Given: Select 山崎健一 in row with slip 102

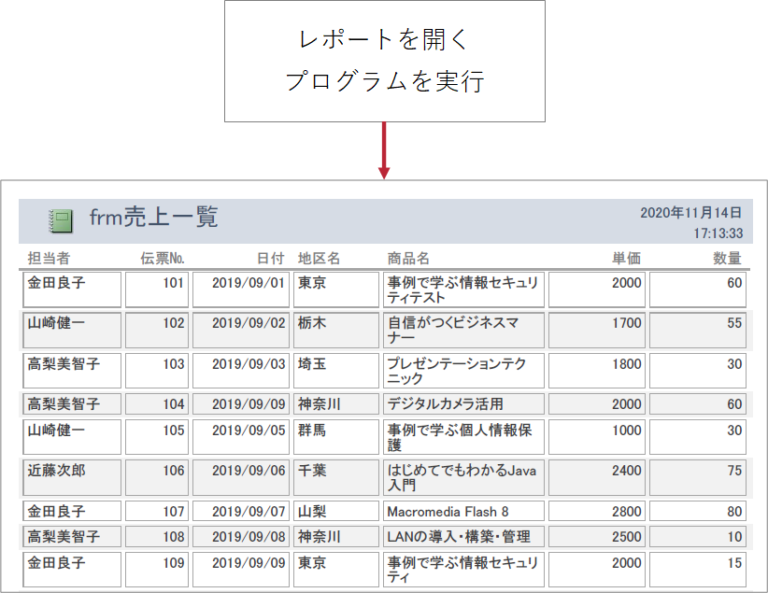Looking at the screenshot, I should point(72,330).
